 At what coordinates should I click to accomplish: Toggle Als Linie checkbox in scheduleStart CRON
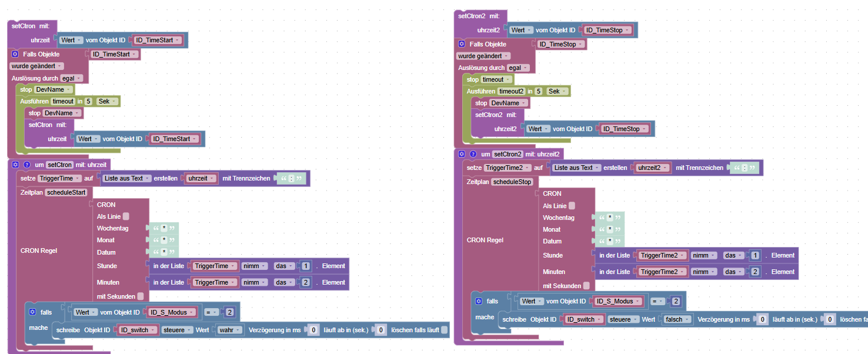coord(126,216)
